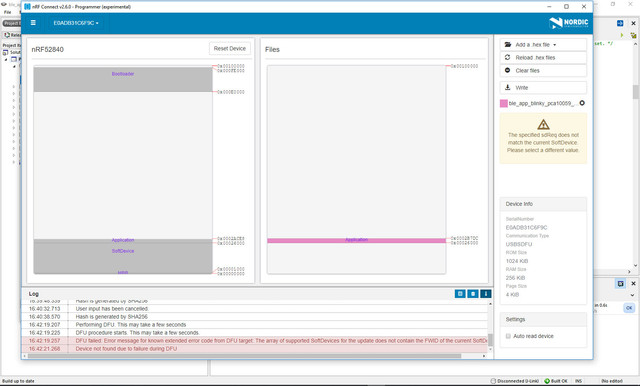Click the DFU failed error log entry
Image resolution: width=640 pixels, height=386 pixels.
tap(255, 341)
